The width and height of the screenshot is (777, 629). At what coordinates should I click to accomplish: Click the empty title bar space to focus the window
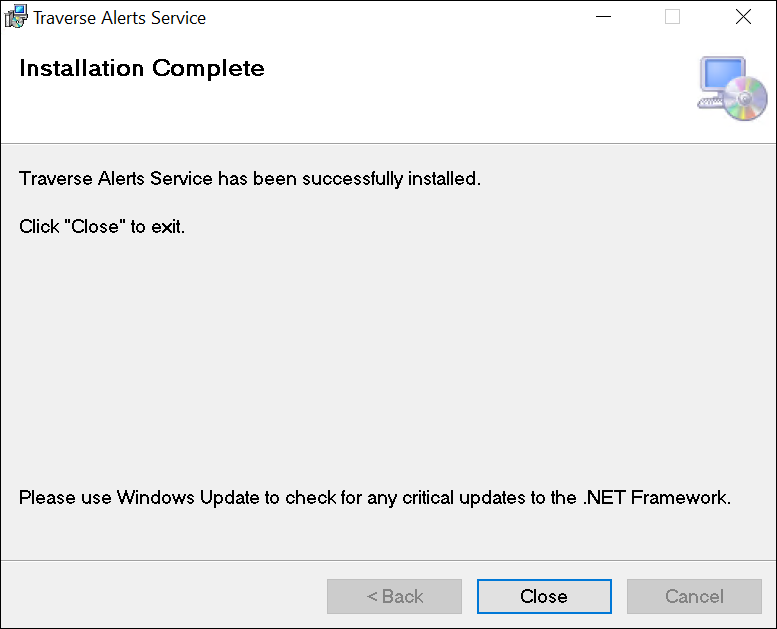[x=400, y=17]
